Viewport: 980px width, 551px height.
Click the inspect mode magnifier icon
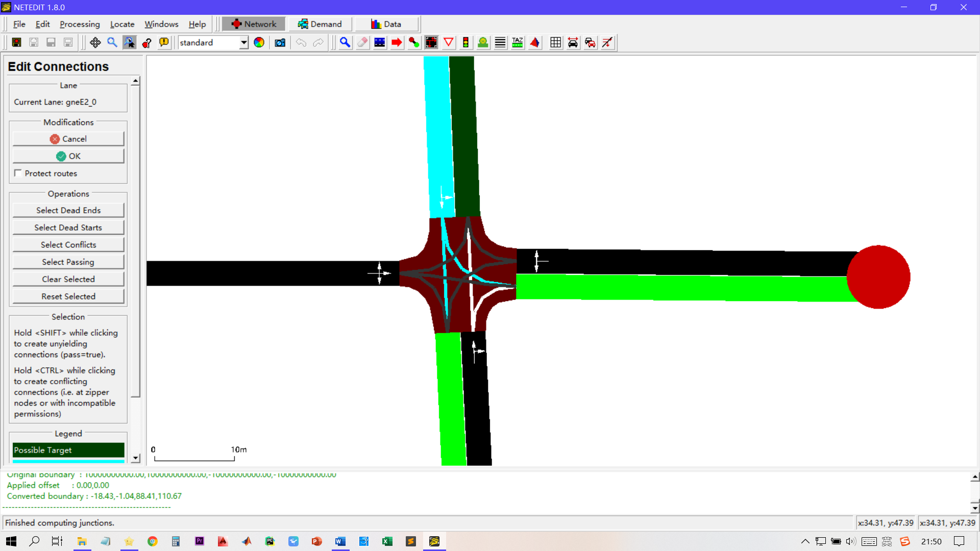click(x=345, y=43)
